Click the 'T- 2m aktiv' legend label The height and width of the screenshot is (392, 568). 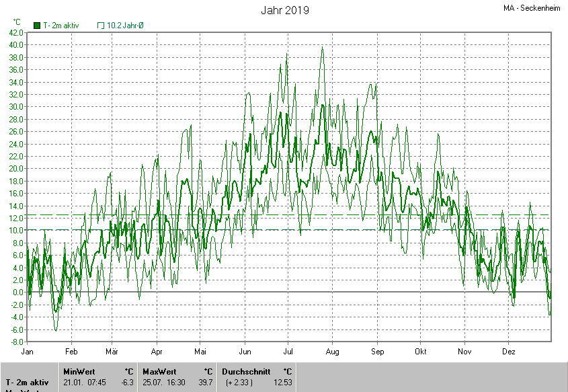(x=61, y=26)
